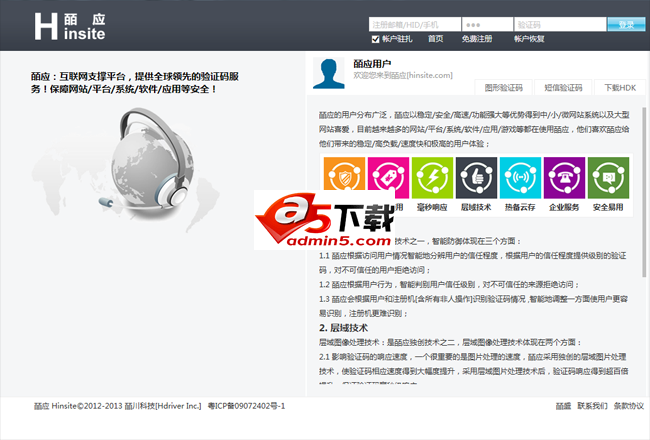The image size is (650, 440).
Task: Click the 安全易用 label
Action: (608, 207)
